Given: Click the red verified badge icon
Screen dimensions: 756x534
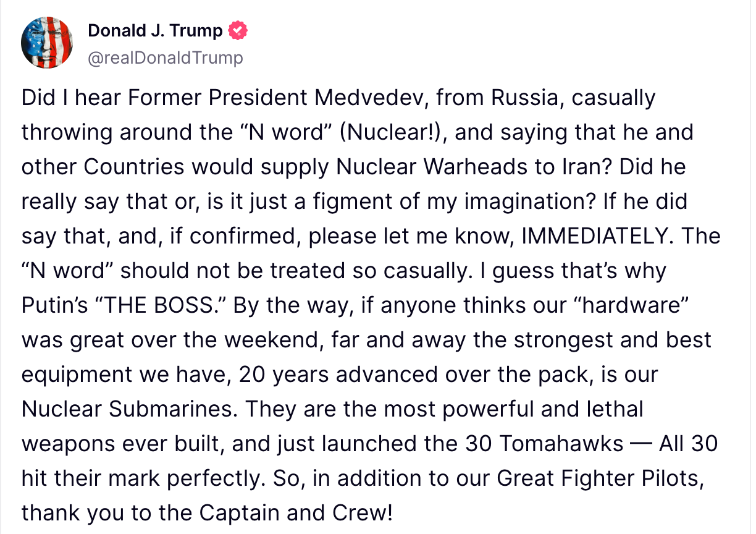Looking at the screenshot, I should (x=238, y=30).
